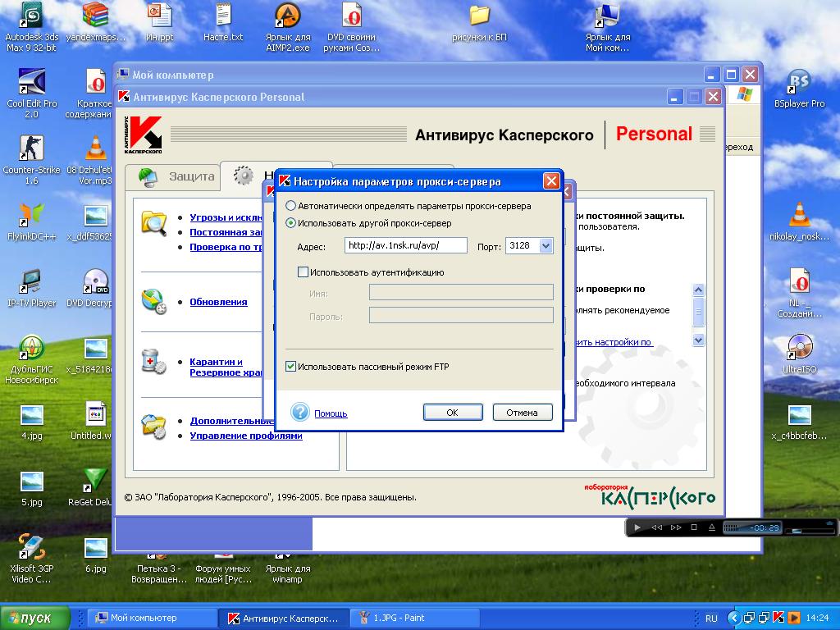Show hidden system tray icons
Image resolution: width=840 pixels, height=630 pixels.
click(x=735, y=618)
